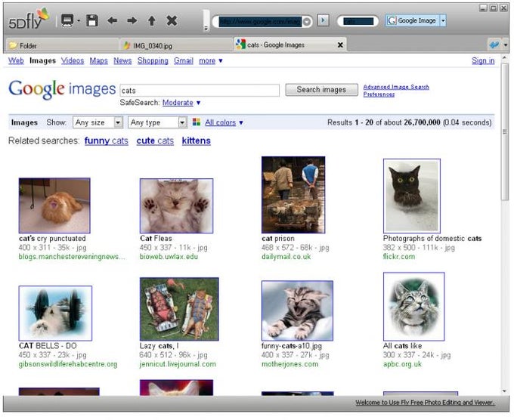
Task: Open the News link
Action: pos(122,60)
